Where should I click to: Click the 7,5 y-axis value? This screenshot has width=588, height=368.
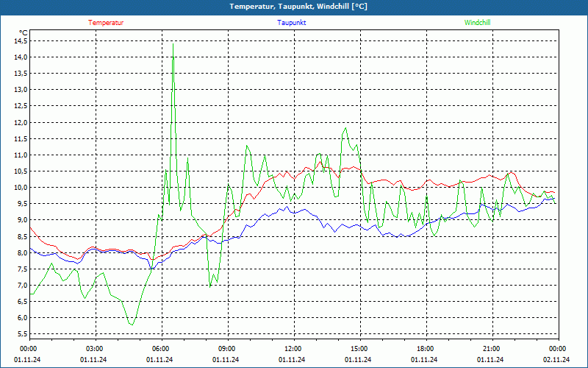(23, 269)
